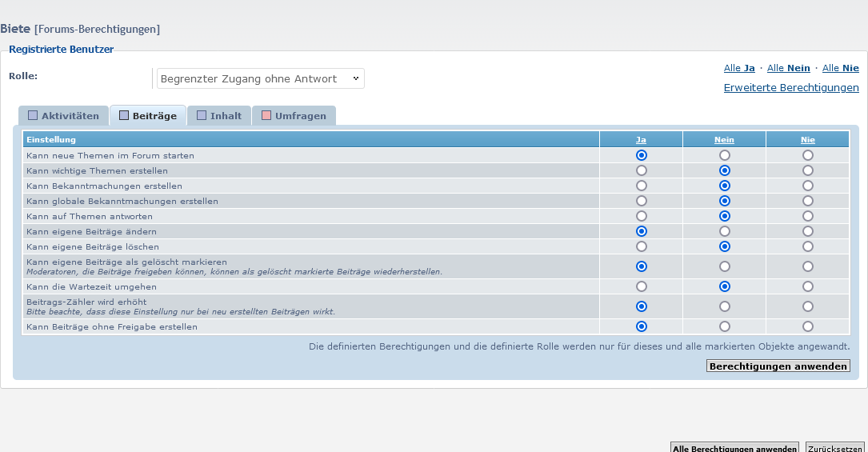Image resolution: width=868 pixels, height=452 pixels.
Task: Click the 'Kann die Wartezeit umgehen' row label
Action: click(x=91, y=286)
